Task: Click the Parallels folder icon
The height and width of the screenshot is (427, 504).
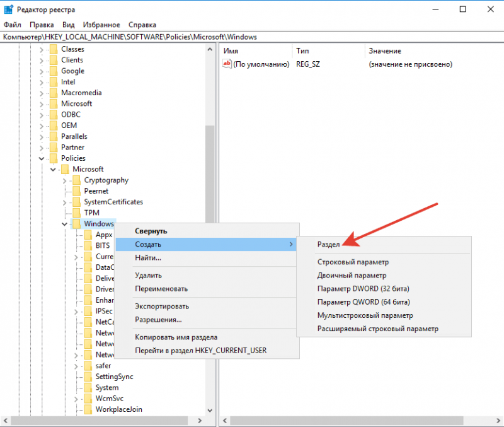Action: coord(54,137)
